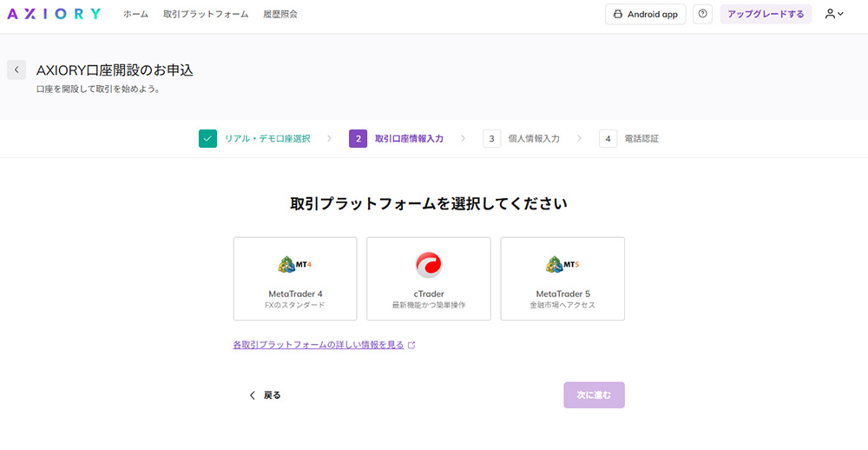Select the 取引口座情報入力 step
The width and height of the screenshot is (868, 450).
pos(409,138)
